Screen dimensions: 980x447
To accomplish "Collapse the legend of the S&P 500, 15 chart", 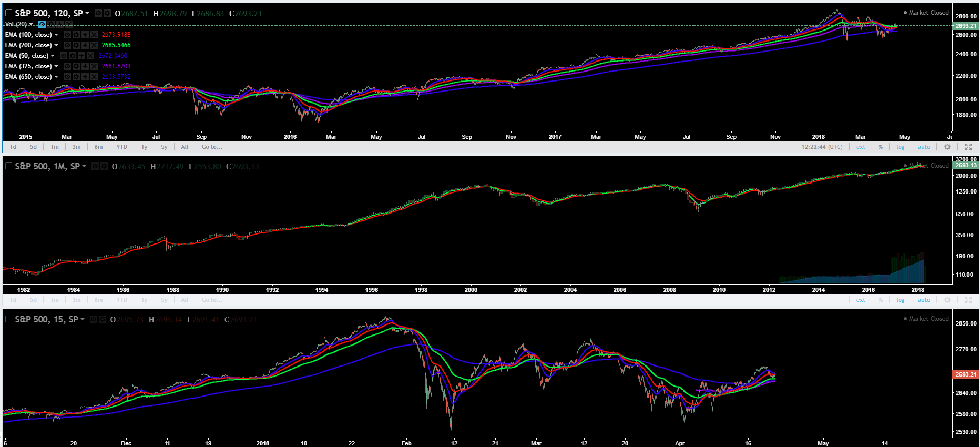I will (x=8, y=319).
